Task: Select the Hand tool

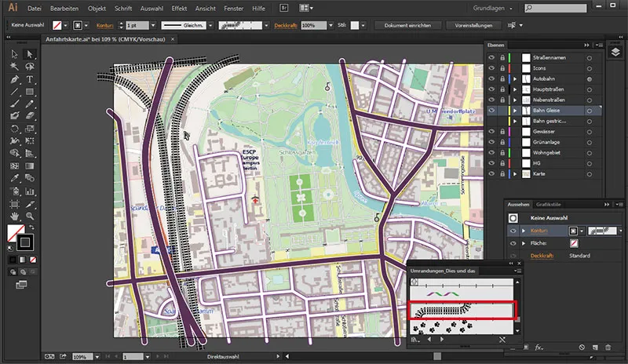Action: [14, 217]
